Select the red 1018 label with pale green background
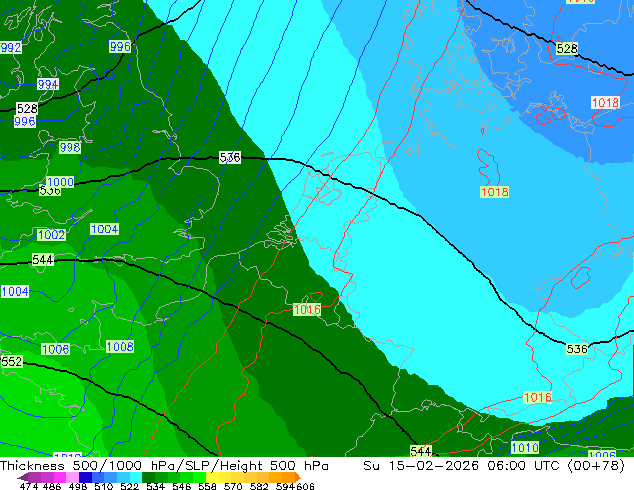Viewport: 634px width, 490px height. point(495,192)
